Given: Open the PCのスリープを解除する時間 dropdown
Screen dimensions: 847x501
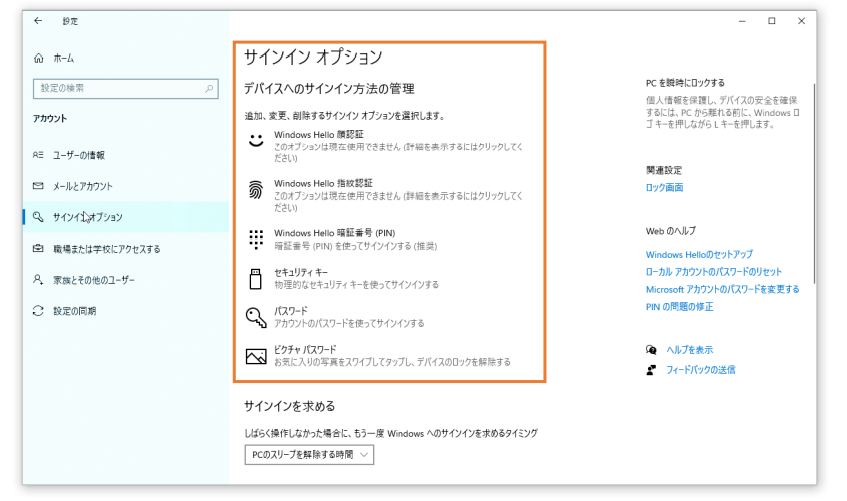Looking at the screenshot, I should click(x=309, y=455).
